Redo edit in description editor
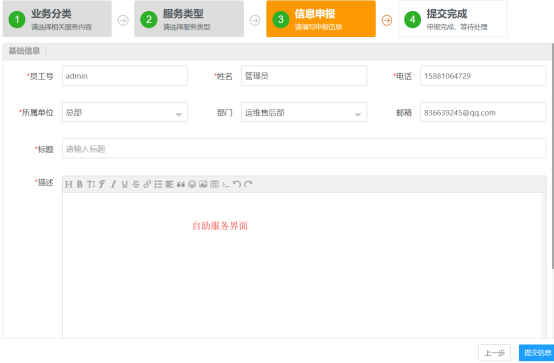554x363 pixels. click(x=248, y=184)
